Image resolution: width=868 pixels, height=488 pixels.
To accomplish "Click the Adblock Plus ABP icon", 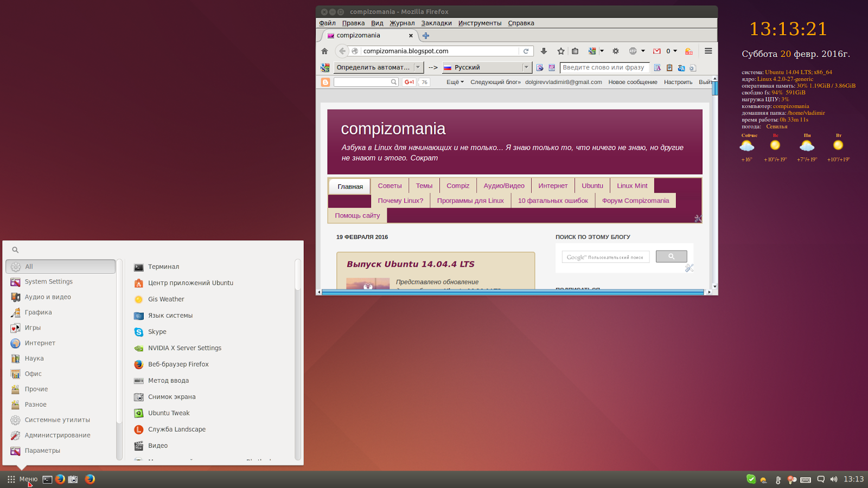I will coord(633,51).
